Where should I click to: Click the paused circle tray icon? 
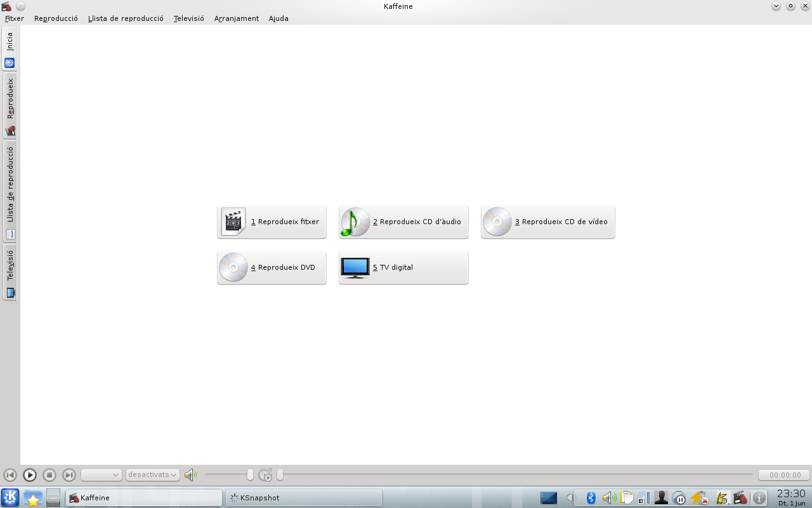679,498
